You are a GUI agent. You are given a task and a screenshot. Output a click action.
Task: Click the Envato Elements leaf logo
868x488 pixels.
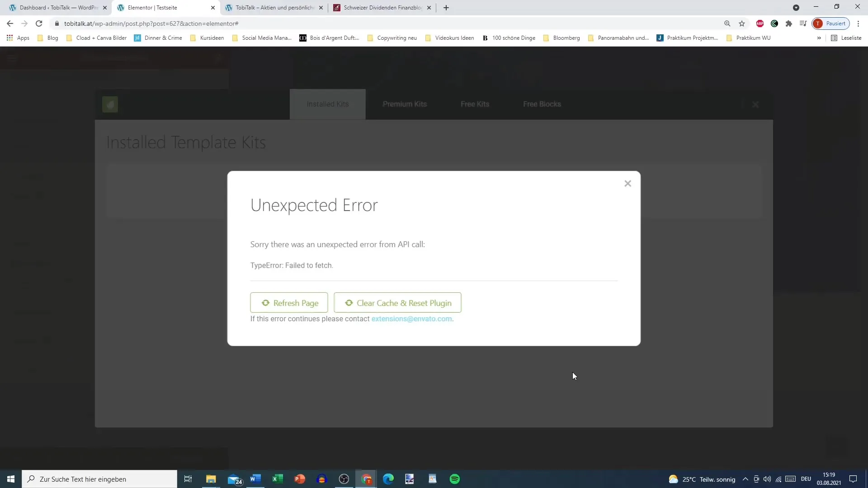[x=110, y=104]
